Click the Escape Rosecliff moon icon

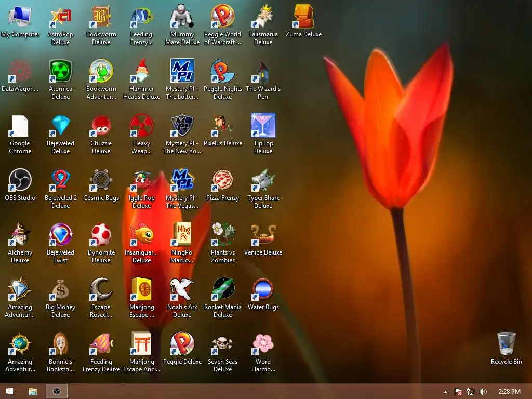click(101, 289)
